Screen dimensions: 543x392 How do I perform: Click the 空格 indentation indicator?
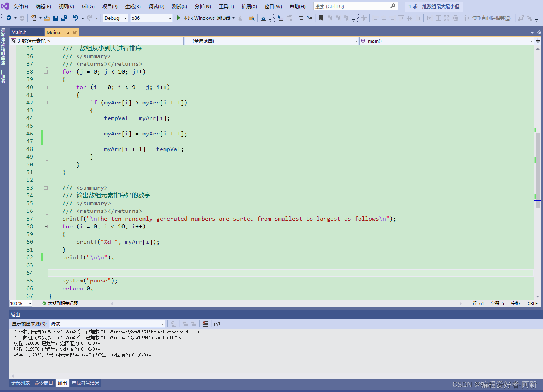[516, 303]
